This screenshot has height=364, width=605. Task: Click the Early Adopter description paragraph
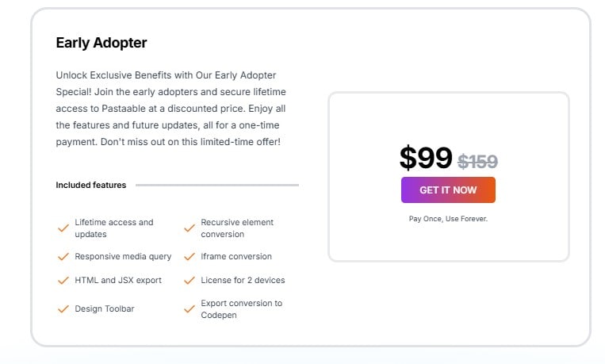pyautogui.click(x=171, y=109)
